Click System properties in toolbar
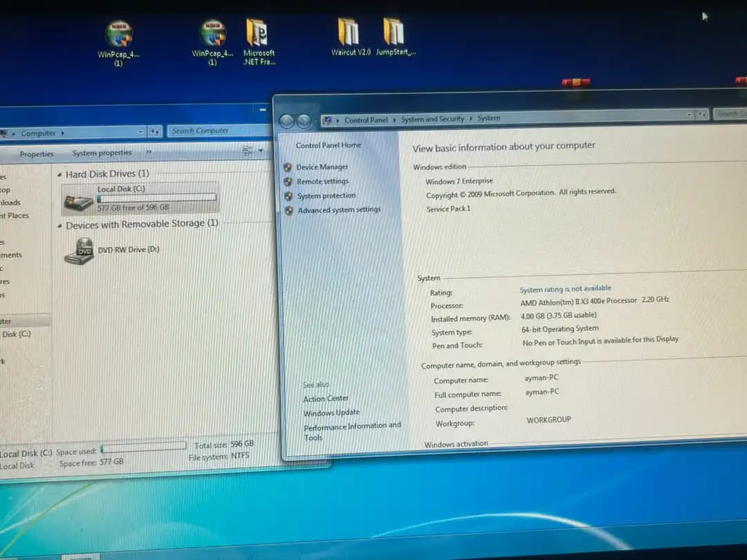 [102, 153]
